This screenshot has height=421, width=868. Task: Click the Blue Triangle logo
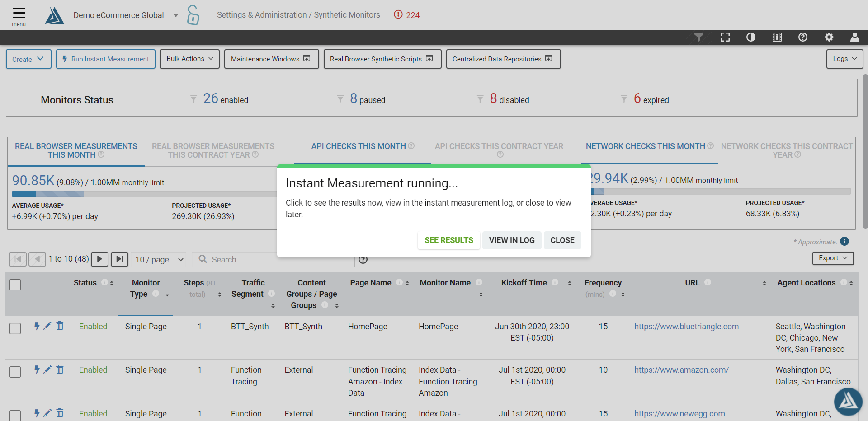click(x=54, y=15)
